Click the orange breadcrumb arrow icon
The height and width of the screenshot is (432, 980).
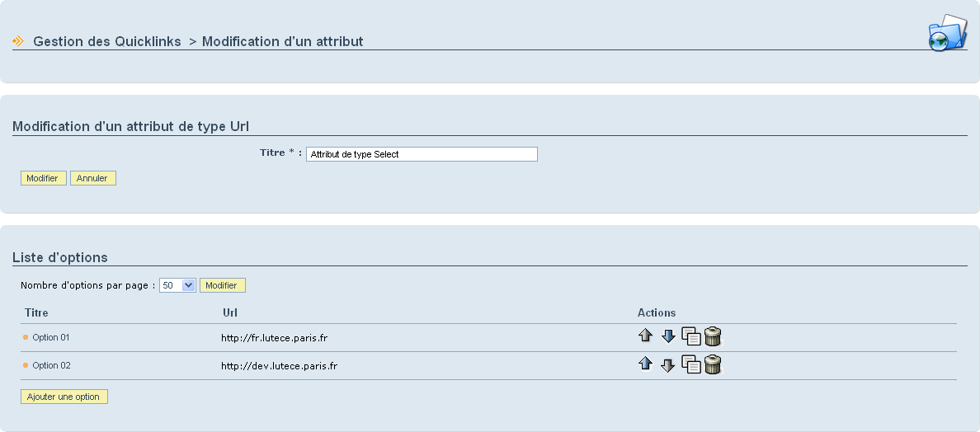(19, 41)
